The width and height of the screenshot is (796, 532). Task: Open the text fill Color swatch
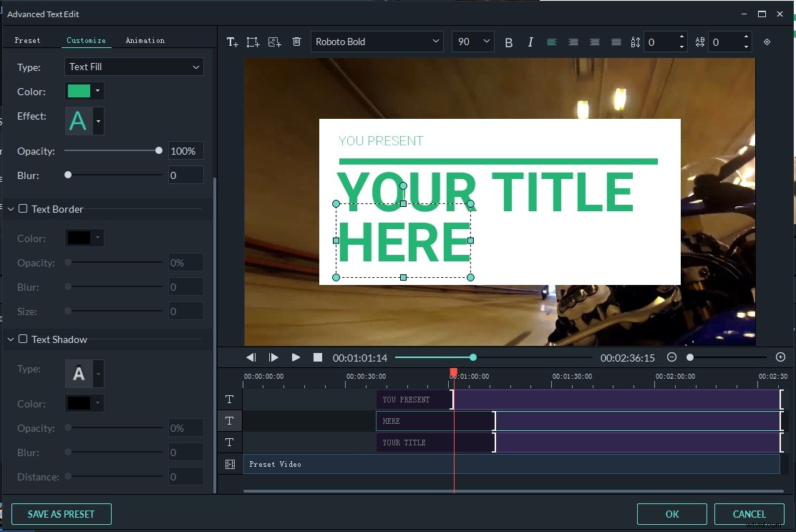pos(79,92)
